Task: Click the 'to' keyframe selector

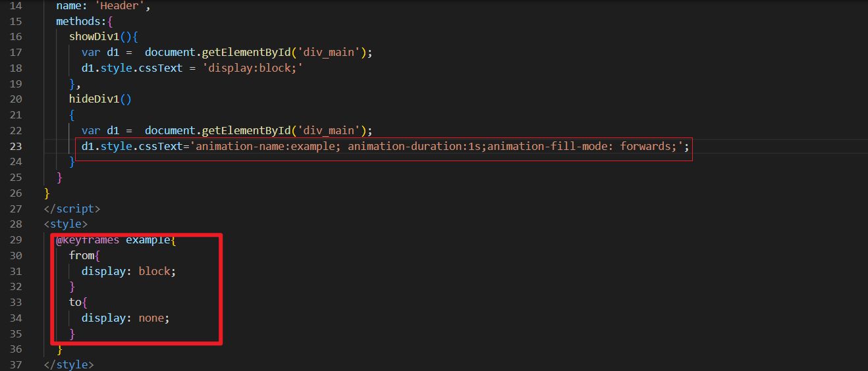Action: (x=75, y=302)
